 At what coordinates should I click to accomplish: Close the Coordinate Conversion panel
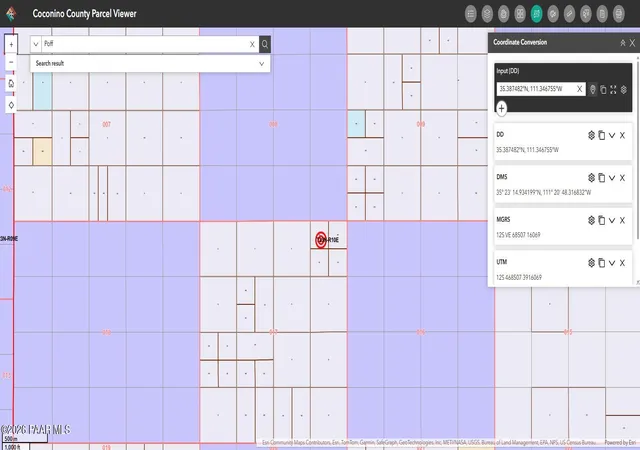[632, 42]
